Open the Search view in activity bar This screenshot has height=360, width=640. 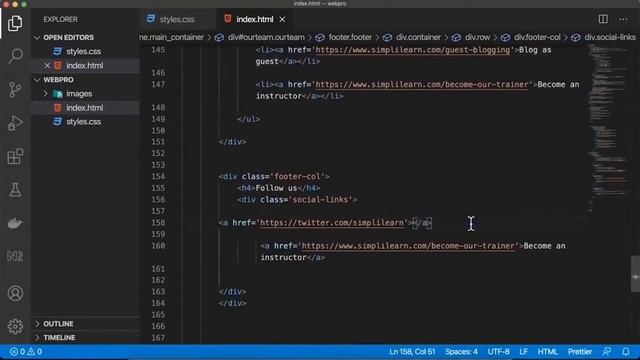15,56
